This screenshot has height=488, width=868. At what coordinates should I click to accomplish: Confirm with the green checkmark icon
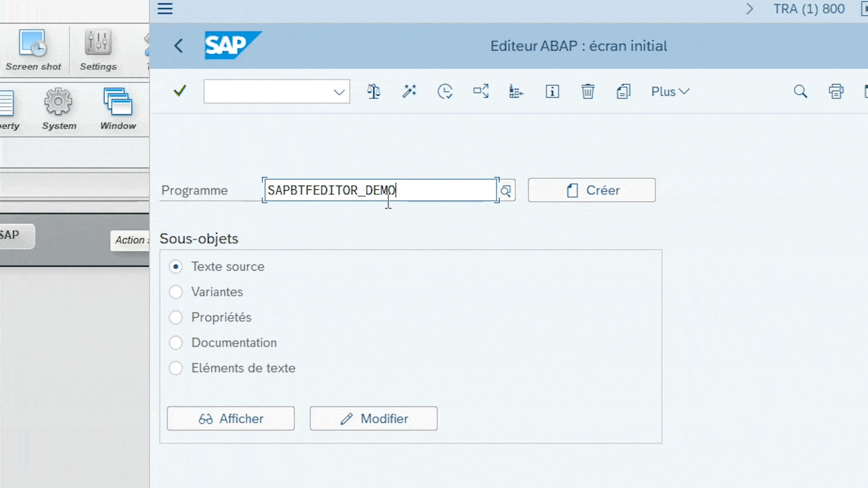(179, 91)
